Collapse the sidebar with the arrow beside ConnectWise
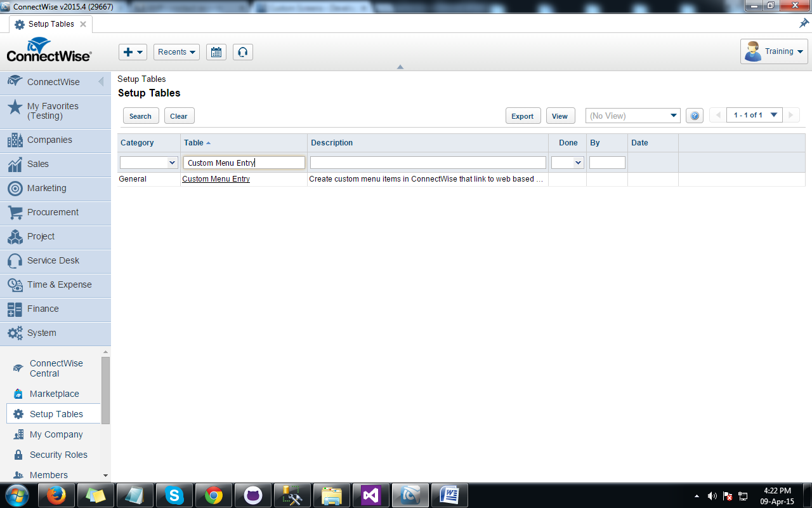The width and height of the screenshot is (812, 508). coord(101,82)
